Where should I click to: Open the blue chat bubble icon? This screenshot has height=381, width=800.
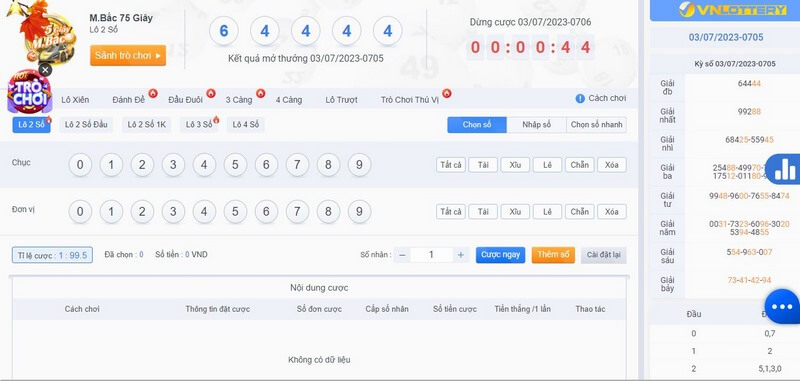[782, 306]
